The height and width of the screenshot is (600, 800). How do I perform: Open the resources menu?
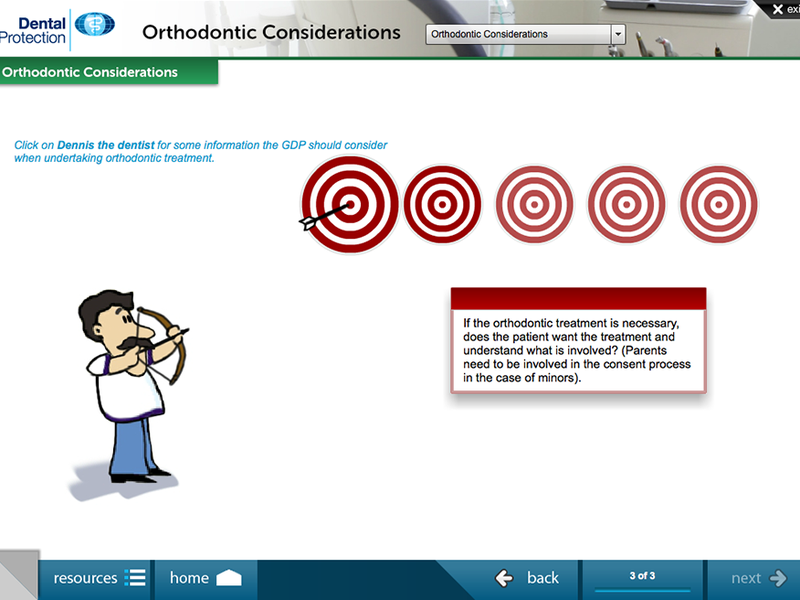(x=86, y=578)
